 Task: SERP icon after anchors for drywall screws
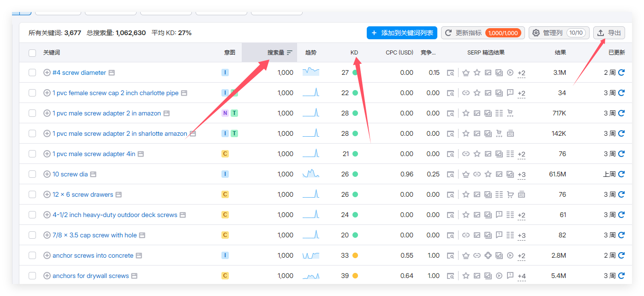click(x=134, y=276)
